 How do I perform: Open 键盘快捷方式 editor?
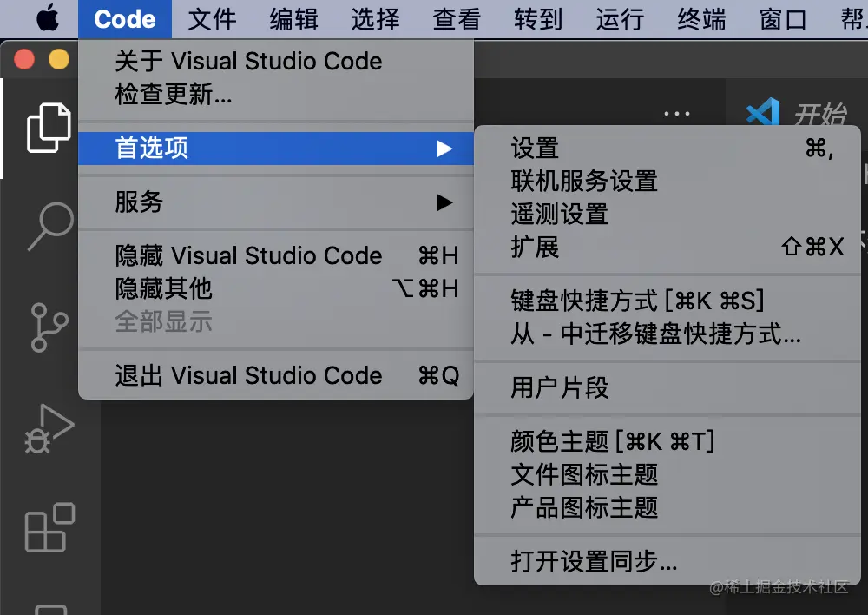(x=667, y=301)
